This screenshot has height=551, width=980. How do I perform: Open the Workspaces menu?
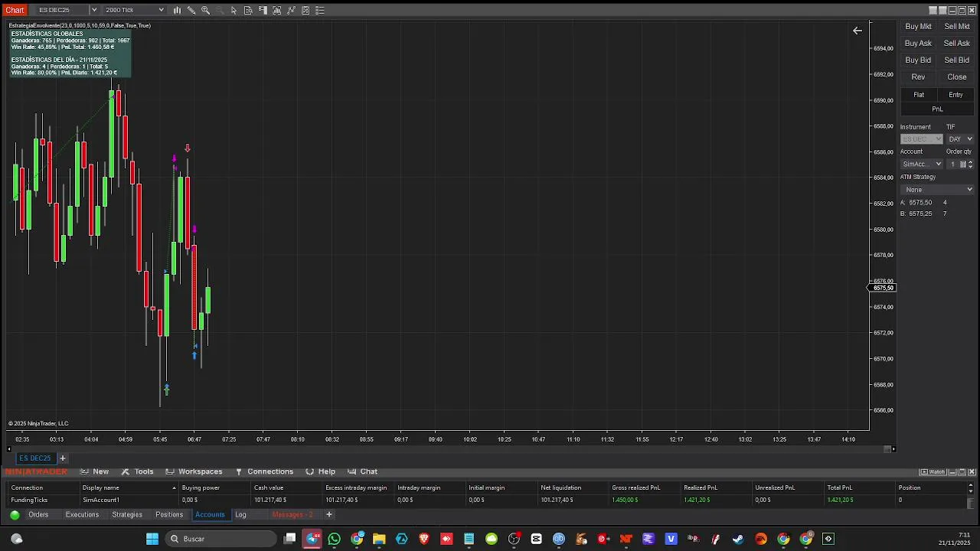click(194, 471)
